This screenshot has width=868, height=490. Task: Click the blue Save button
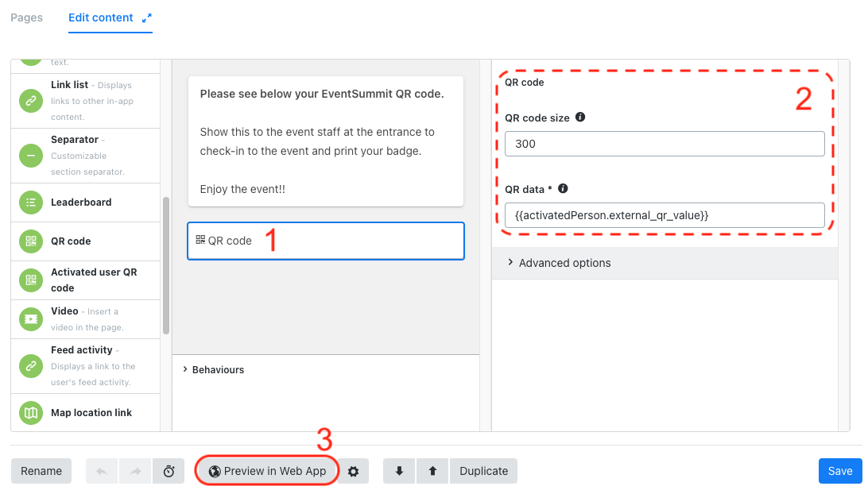839,471
